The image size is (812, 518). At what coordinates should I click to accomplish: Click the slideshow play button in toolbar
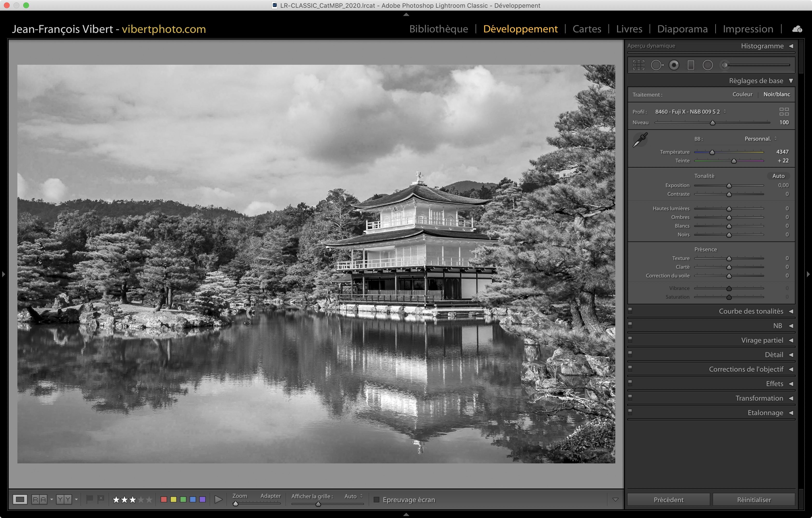coord(218,499)
